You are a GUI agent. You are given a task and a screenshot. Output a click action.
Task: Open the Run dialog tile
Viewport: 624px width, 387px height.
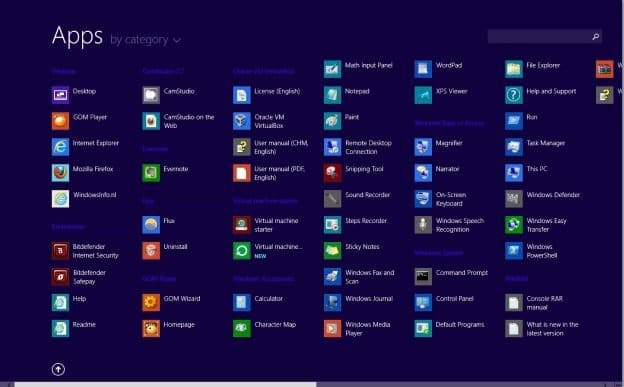coord(522,121)
